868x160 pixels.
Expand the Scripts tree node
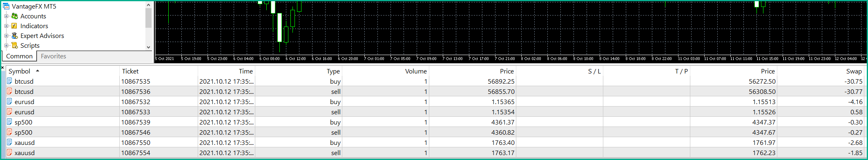pos(6,45)
